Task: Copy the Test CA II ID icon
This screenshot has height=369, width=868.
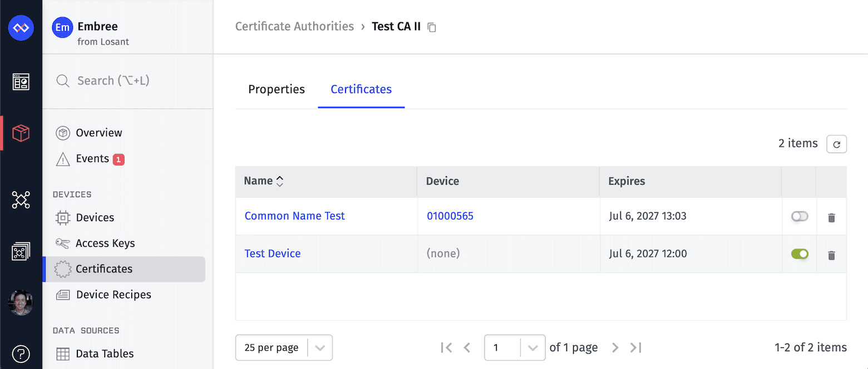Action: click(x=432, y=27)
